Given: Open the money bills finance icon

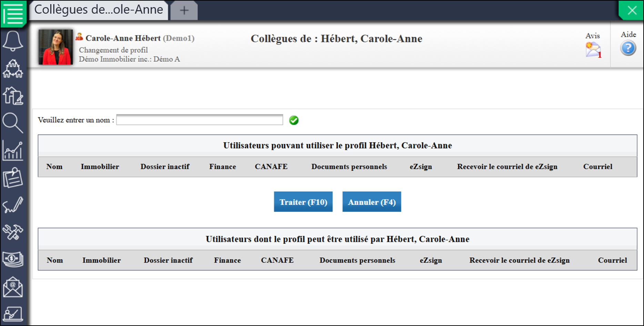Looking at the screenshot, I should [13, 259].
